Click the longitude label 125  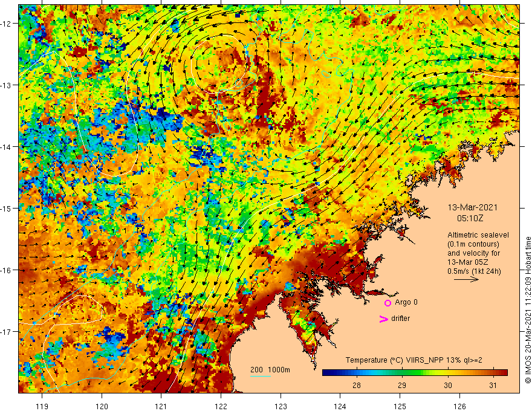click(400, 406)
